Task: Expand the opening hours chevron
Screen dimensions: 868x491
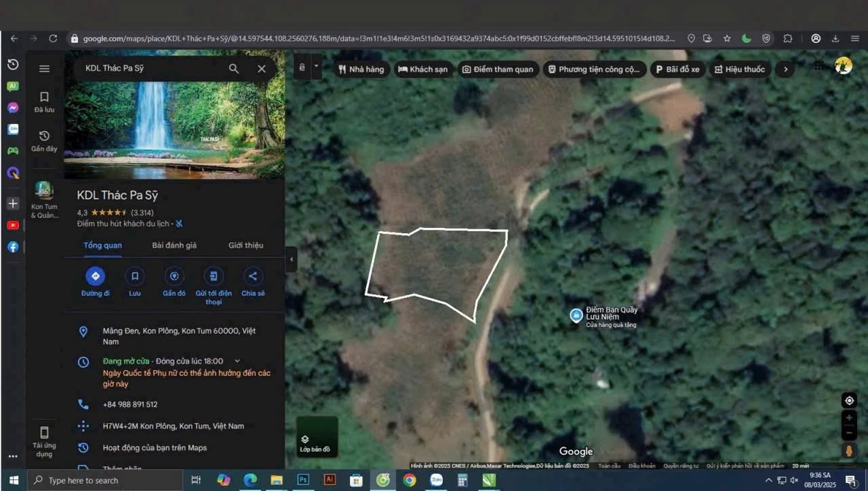Action: pyautogui.click(x=237, y=361)
